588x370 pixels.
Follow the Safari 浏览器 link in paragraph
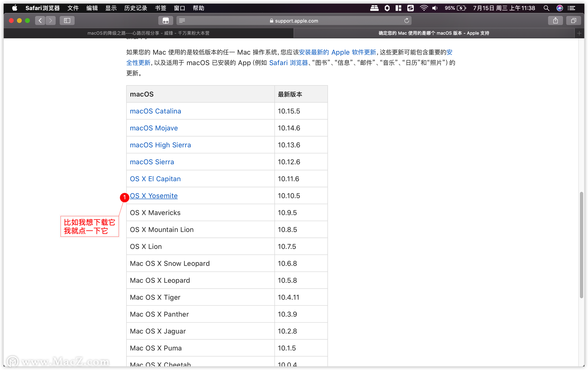click(288, 63)
